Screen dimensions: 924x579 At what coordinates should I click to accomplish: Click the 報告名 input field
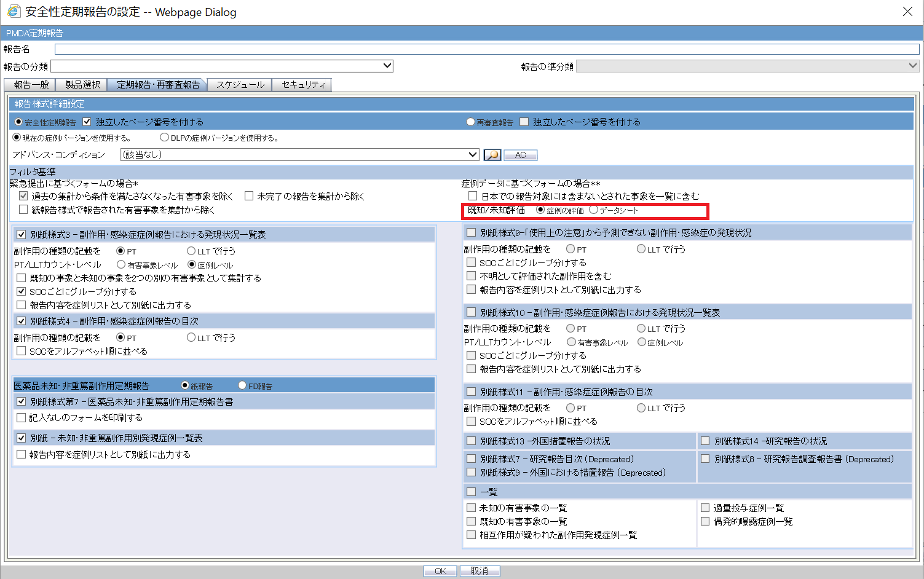click(487, 49)
